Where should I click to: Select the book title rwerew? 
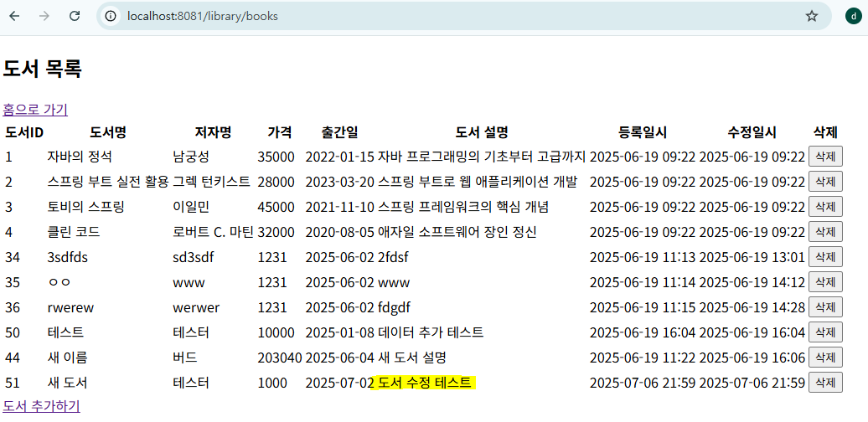point(70,307)
